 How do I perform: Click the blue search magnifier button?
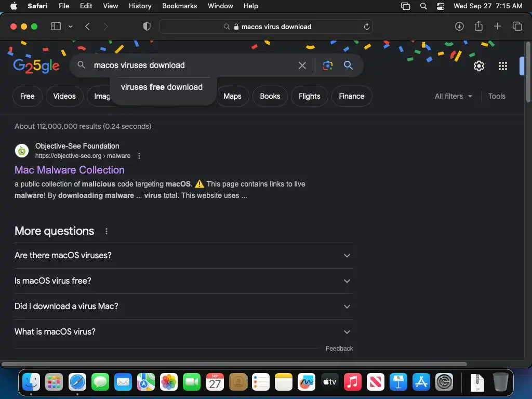348,65
